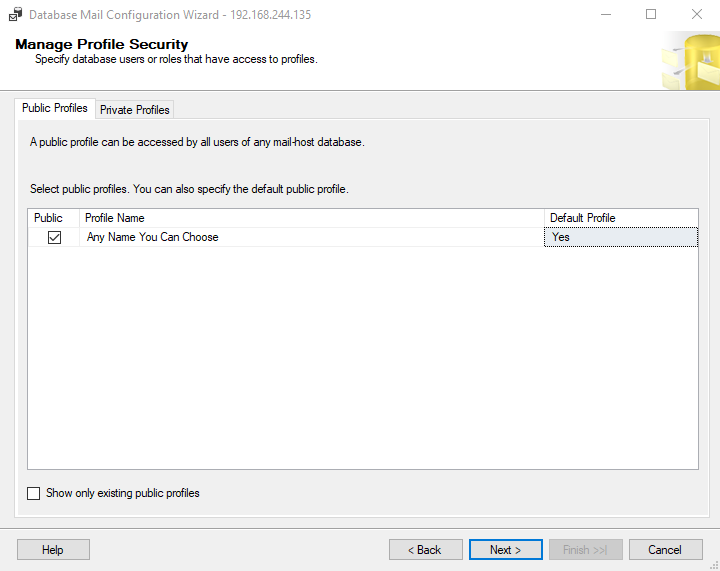Go to the Next wizard page
The image size is (720, 571).
tap(506, 549)
